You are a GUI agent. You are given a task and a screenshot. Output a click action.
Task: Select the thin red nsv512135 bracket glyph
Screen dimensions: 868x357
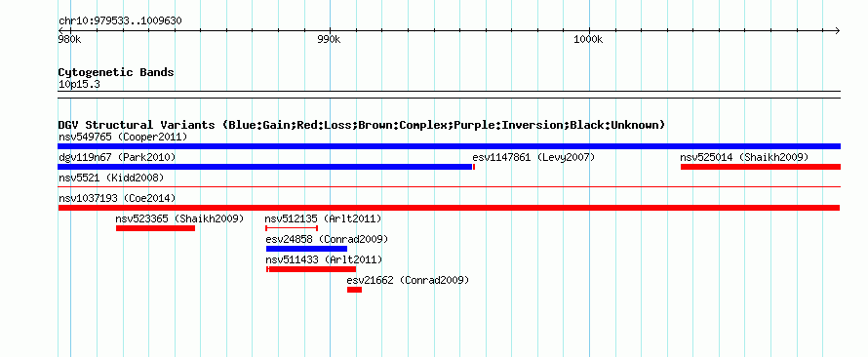[x=292, y=228]
